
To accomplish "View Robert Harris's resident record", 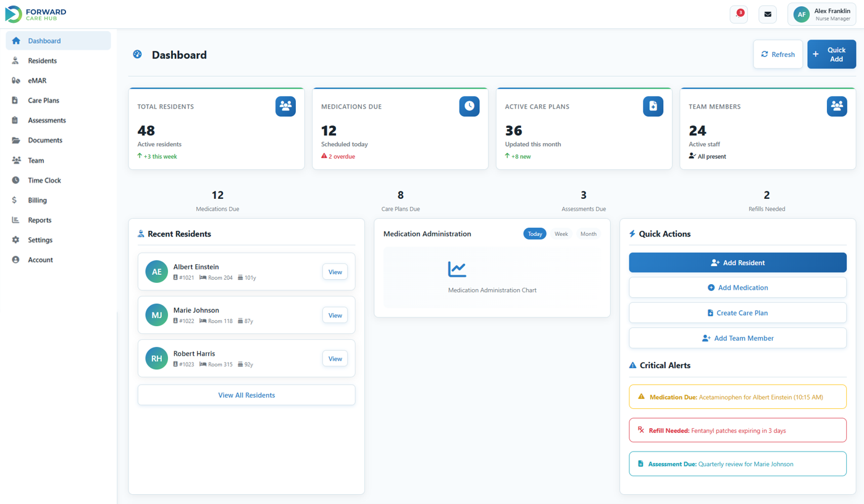I will (335, 358).
